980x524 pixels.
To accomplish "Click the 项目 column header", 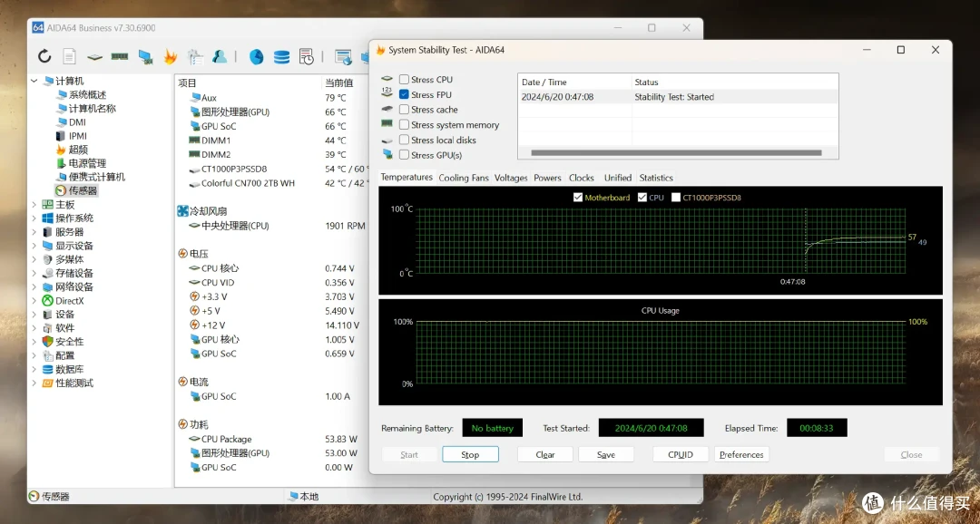I will point(247,82).
